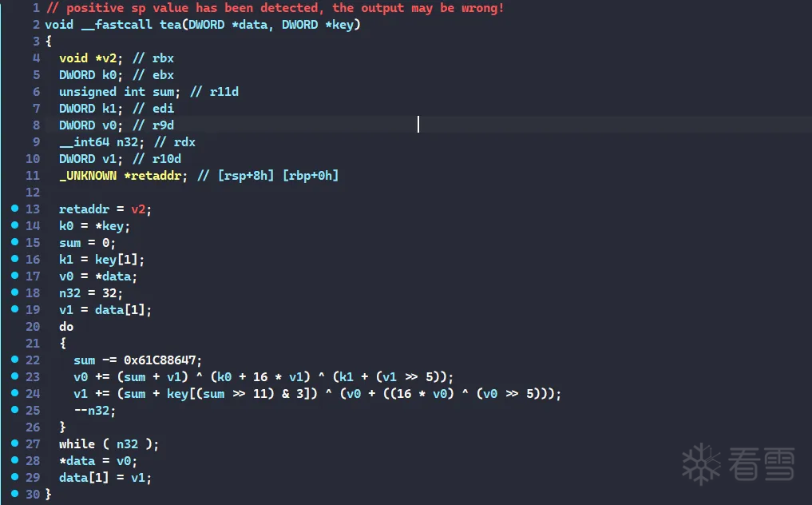
Task: Click the retaddr variable on line 13
Action: point(84,209)
